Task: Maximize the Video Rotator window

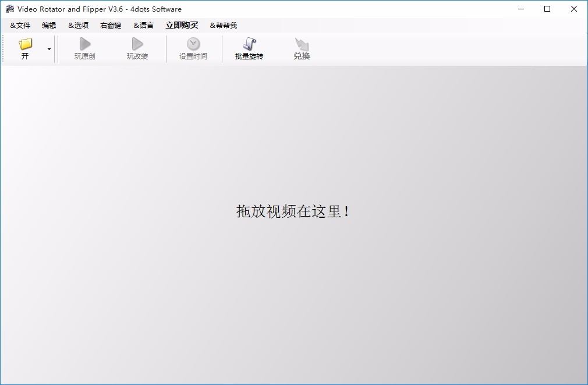Action: pyautogui.click(x=547, y=9)
